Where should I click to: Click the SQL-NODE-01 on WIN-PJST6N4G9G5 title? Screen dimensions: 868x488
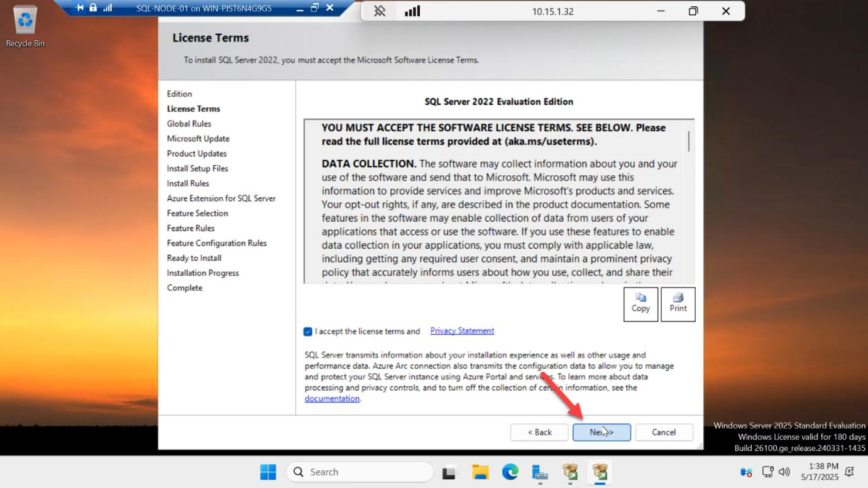tap(204, 9)
